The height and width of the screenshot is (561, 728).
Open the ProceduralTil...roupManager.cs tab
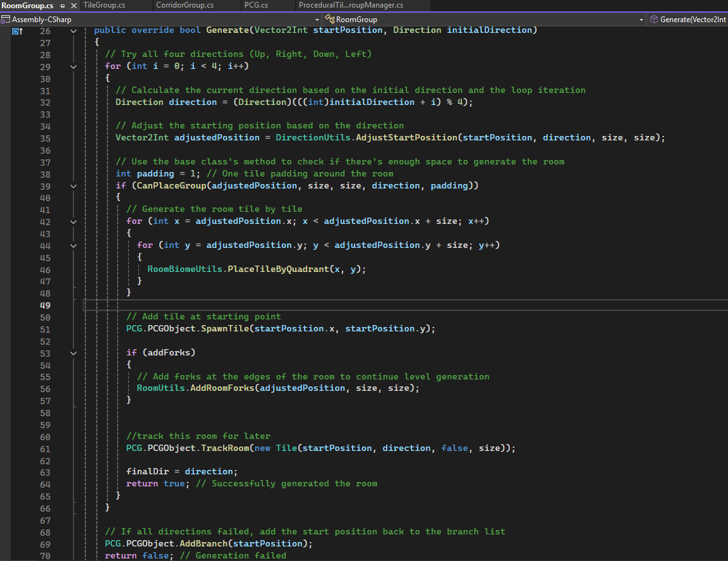351,6
